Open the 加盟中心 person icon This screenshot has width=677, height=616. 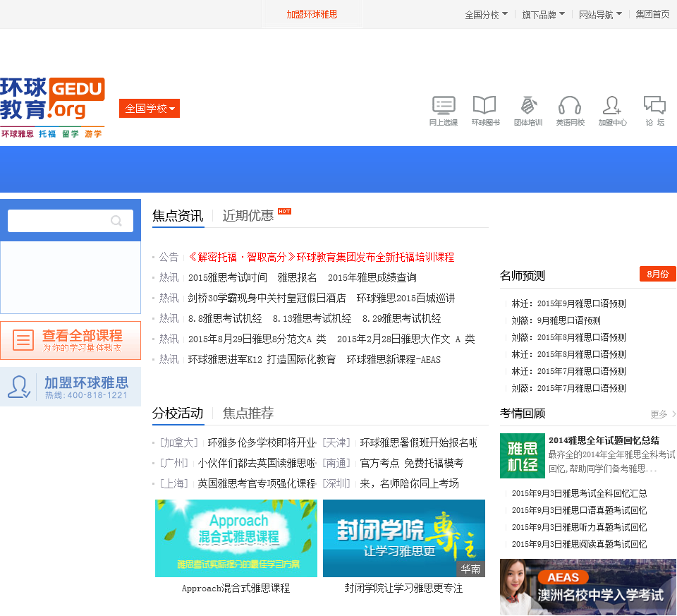click(612, 111)
